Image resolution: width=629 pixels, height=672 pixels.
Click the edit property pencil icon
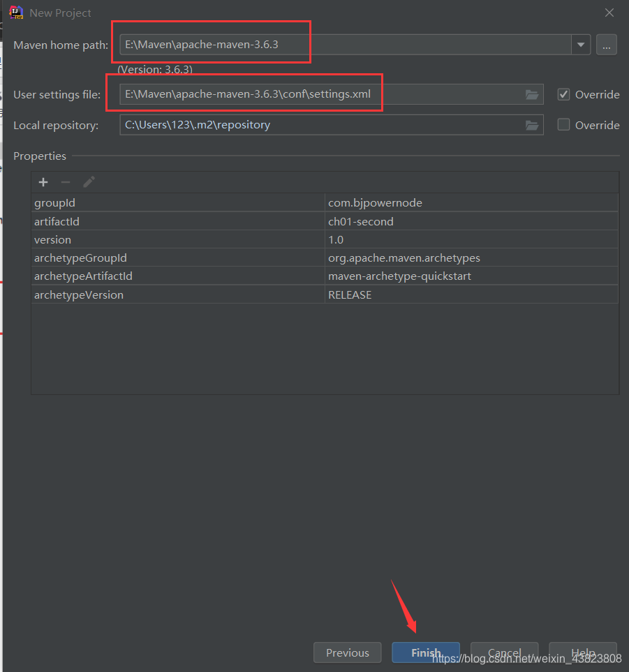pos(89,182)
